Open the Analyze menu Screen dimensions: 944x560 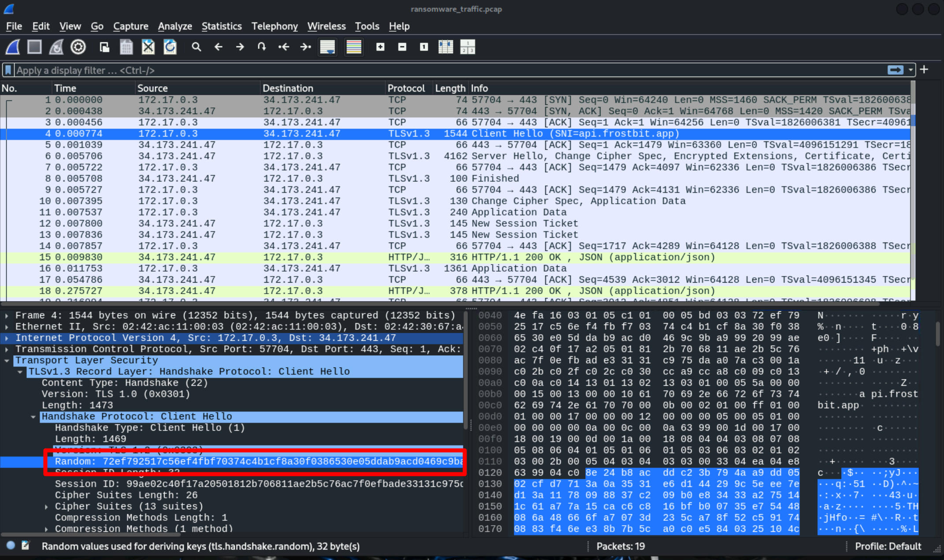click(x=175, y=26)
